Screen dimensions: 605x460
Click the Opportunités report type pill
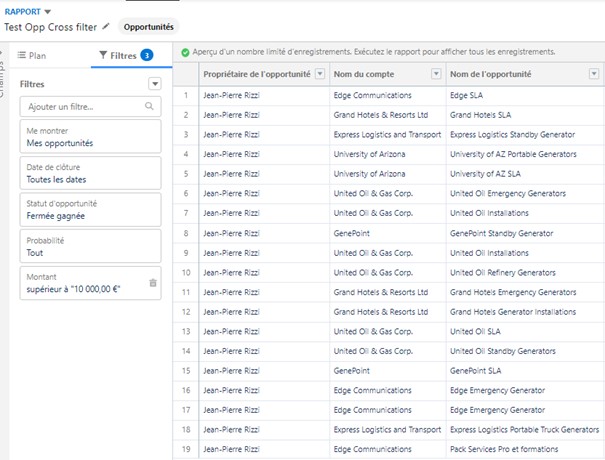tap(149, 27)
